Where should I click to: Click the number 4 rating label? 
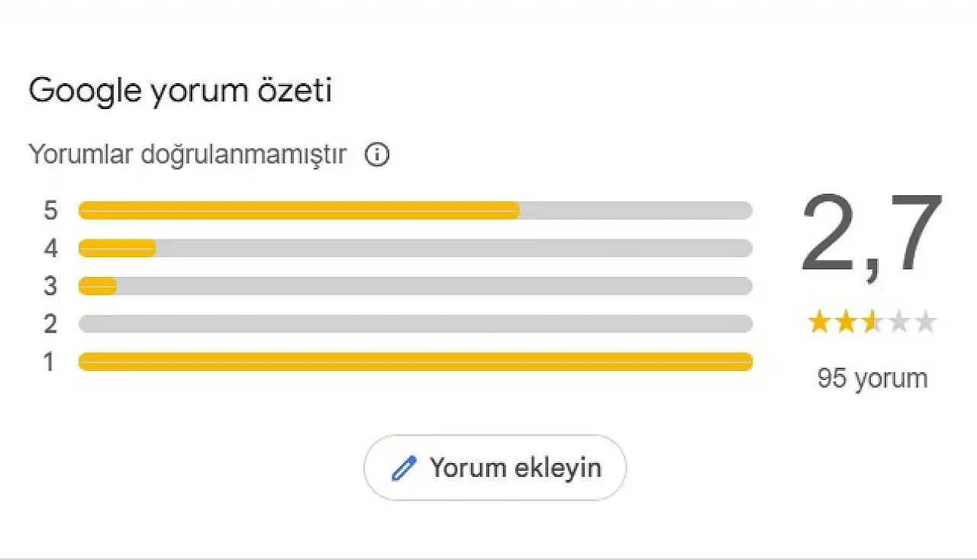click(50, 248)
